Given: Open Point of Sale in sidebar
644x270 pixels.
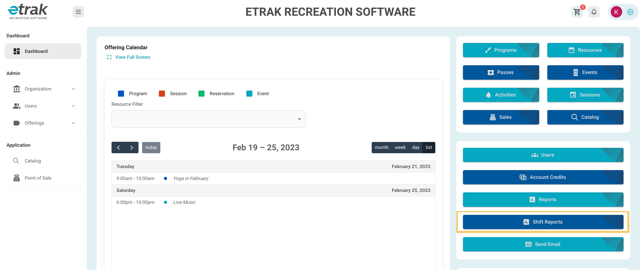Looking at the screenshot, I should (43, 178).
